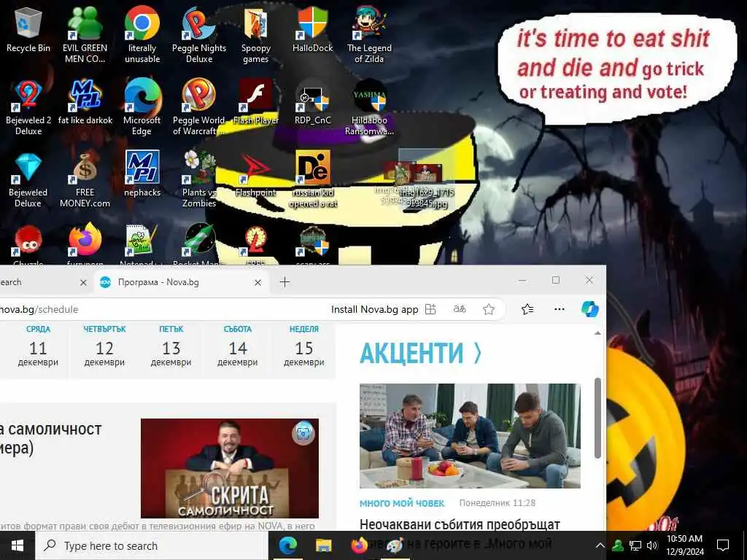Open a new tab in Edge
Viewport: 747px width, 560px height.
pos(285,282)
